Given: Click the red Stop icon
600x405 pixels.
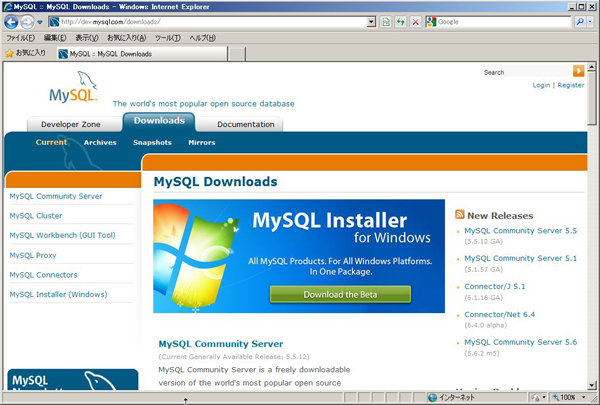Looking at the screenshot, I should pos(415,22).
